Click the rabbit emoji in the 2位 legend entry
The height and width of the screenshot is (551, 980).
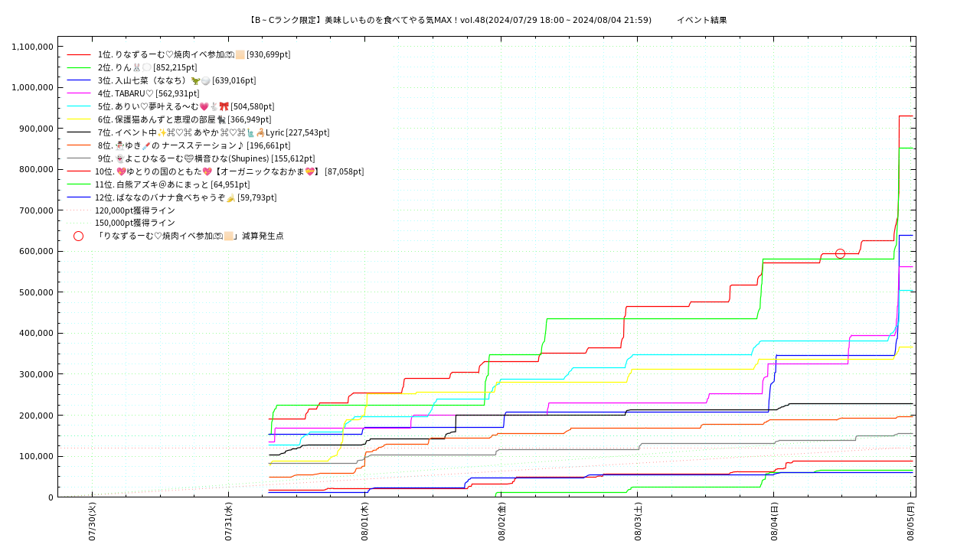click(x=137, y=67)
